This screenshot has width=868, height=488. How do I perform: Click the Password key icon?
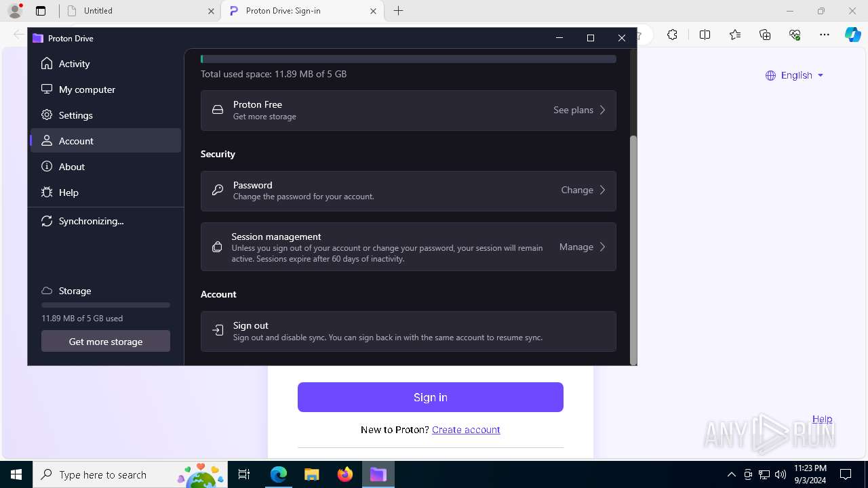coord(218,190)
